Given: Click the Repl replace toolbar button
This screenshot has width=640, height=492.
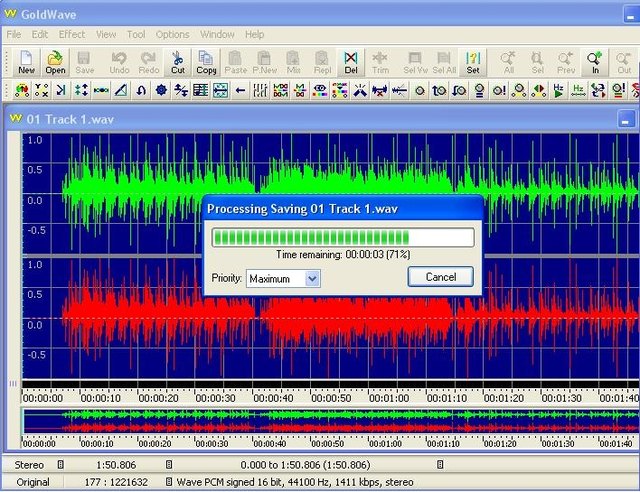Looking at the screenshot, I should tap(322, 62).
